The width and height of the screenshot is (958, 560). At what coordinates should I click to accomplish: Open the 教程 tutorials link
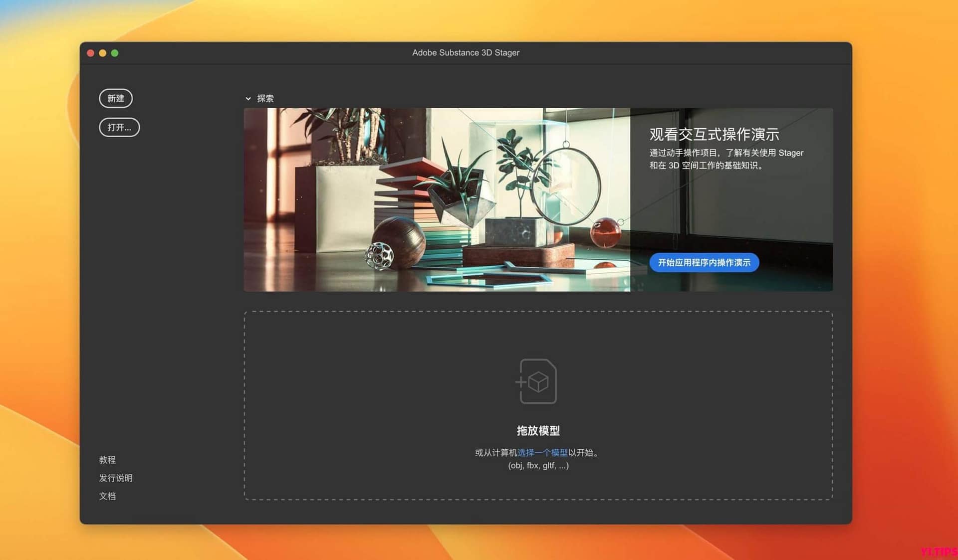[107, 459]
